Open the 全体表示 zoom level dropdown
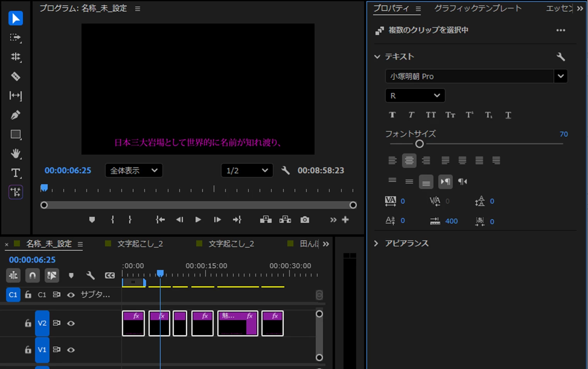588x369 pixels. coord(134,171)
